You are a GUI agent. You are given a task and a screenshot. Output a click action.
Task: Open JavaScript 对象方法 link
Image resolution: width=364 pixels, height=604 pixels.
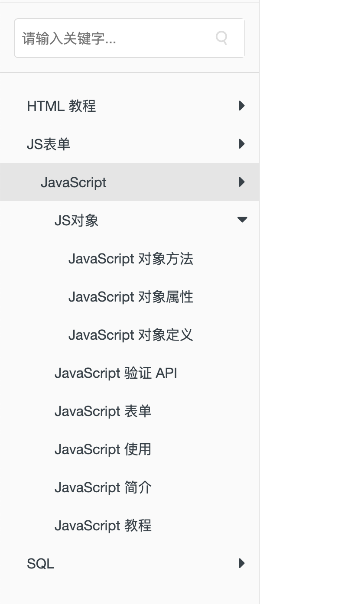click(x=131, y=259)
